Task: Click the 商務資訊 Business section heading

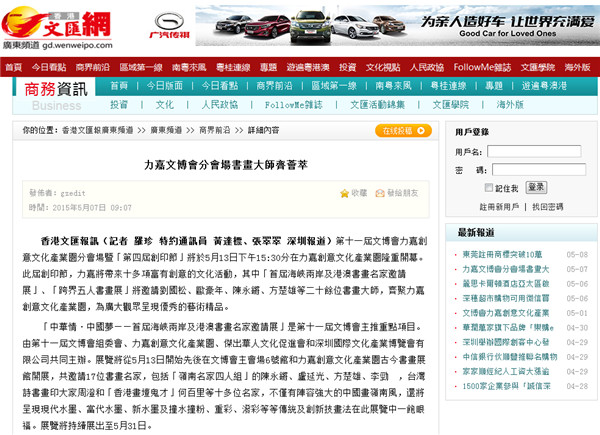Action: tap(56, 96)
